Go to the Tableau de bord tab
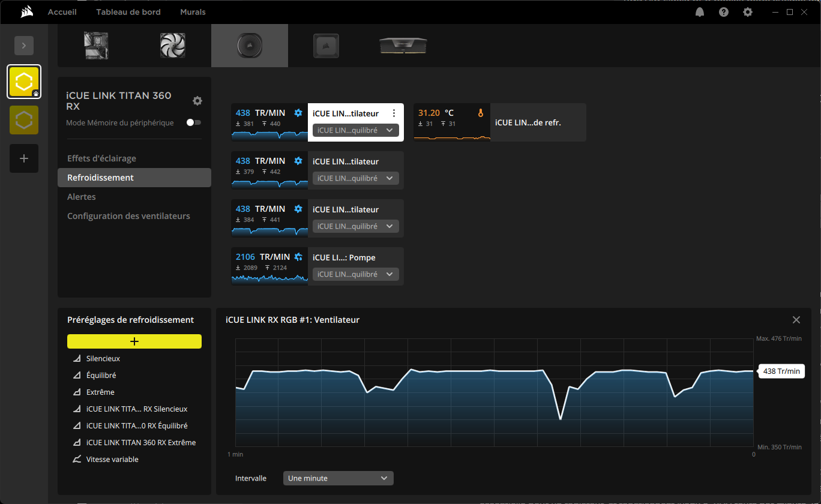The width and height of the screenshot is (821, 504). pyautogui.click(x=128, y=12)
